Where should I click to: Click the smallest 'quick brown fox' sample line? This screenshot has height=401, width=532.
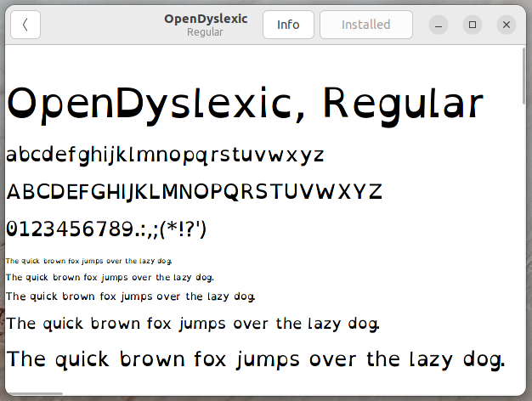[89, 261]
